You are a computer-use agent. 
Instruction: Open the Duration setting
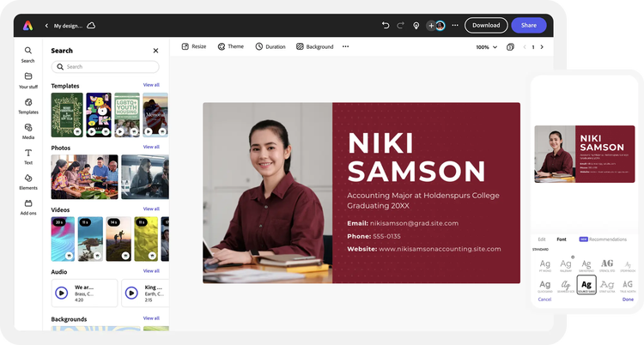270,46
